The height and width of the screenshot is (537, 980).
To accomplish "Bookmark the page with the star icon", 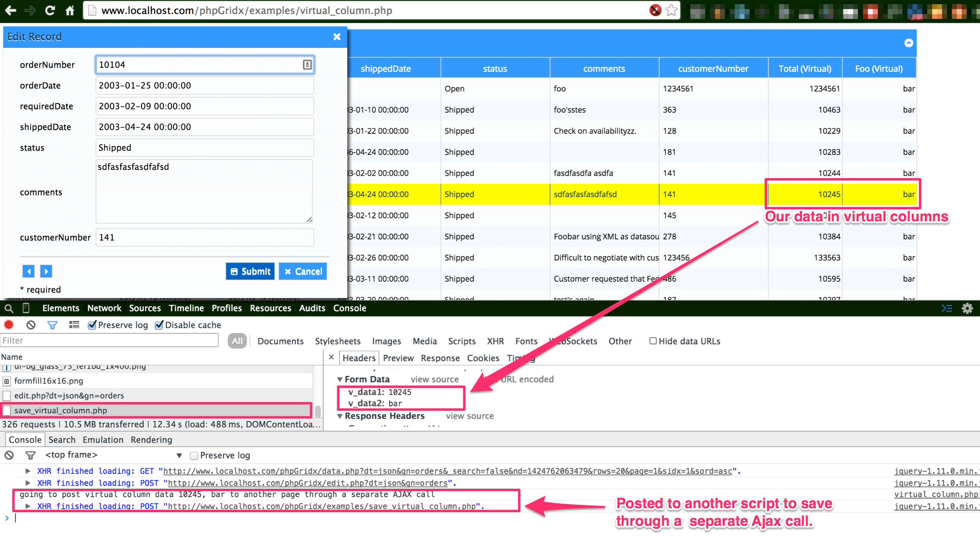I will tap(672, 10).
